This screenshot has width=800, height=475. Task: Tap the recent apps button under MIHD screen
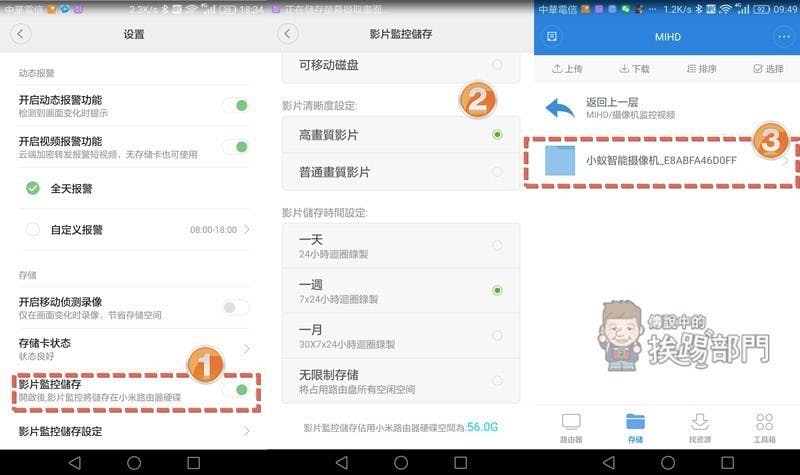click(727, 463)
